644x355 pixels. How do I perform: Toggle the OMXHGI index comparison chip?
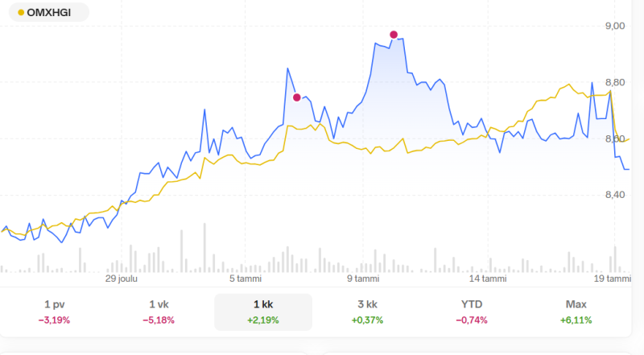coord(48,13)
